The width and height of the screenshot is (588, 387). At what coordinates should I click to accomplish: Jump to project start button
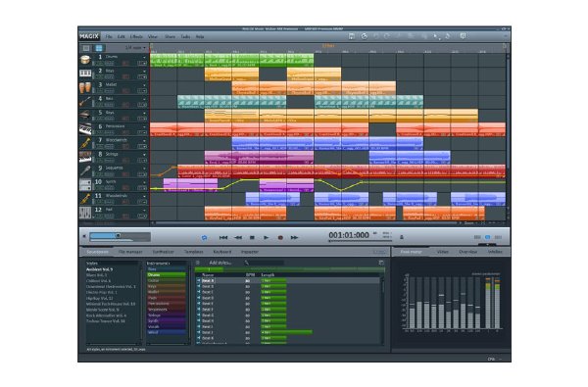pos(223,237)
